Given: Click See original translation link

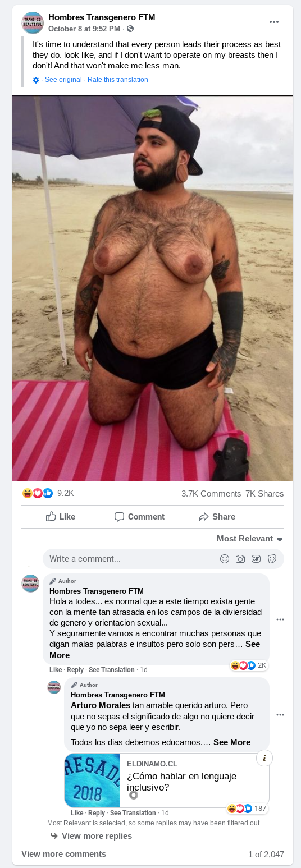Looking at the screenshot, I should coord(63,80).
